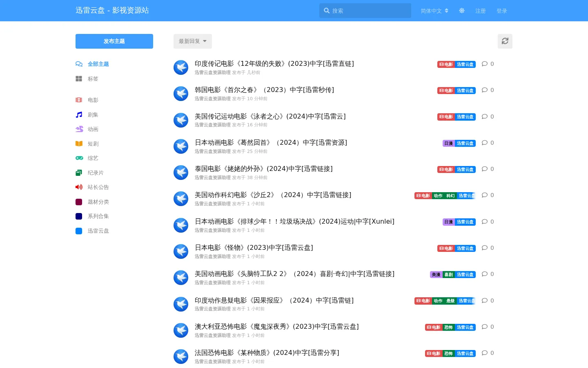Click the 综艺 gamepad icon
The height and width of the screenshot is (368, 588).
79,158
